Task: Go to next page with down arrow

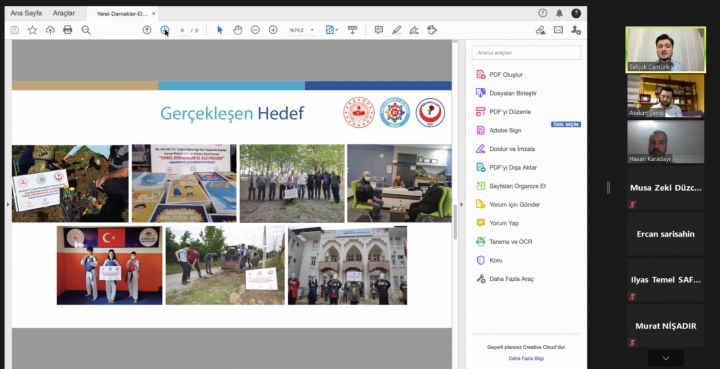Action: point(164,30)
